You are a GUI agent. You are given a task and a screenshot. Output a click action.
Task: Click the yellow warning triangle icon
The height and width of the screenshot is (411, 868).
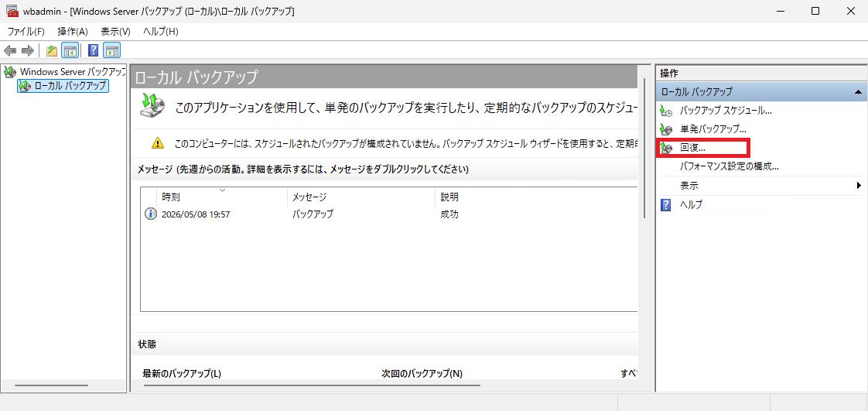pyautogui.click(x=158, y=143)
